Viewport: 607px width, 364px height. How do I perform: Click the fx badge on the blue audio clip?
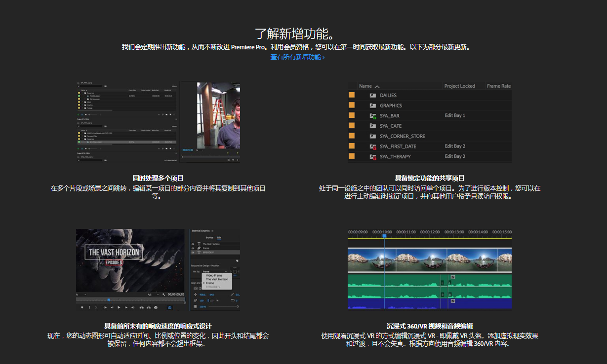pyautogui.click(x=453, y=301)
